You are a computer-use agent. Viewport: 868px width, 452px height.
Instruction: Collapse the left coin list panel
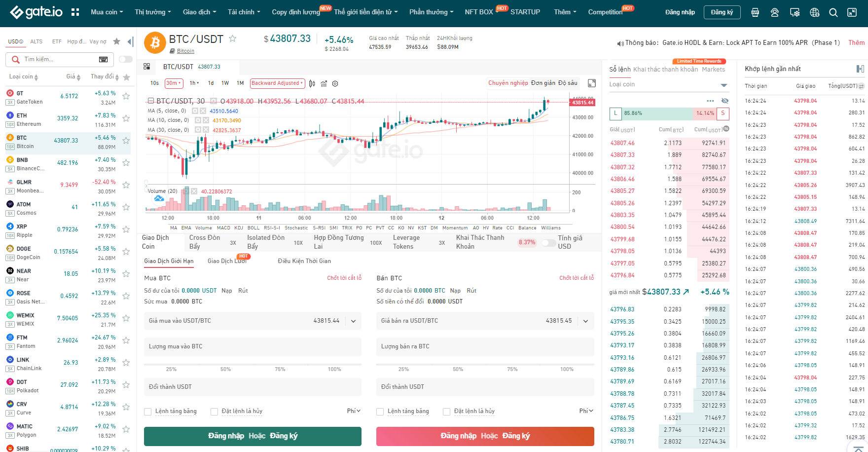tap(130, 41)
